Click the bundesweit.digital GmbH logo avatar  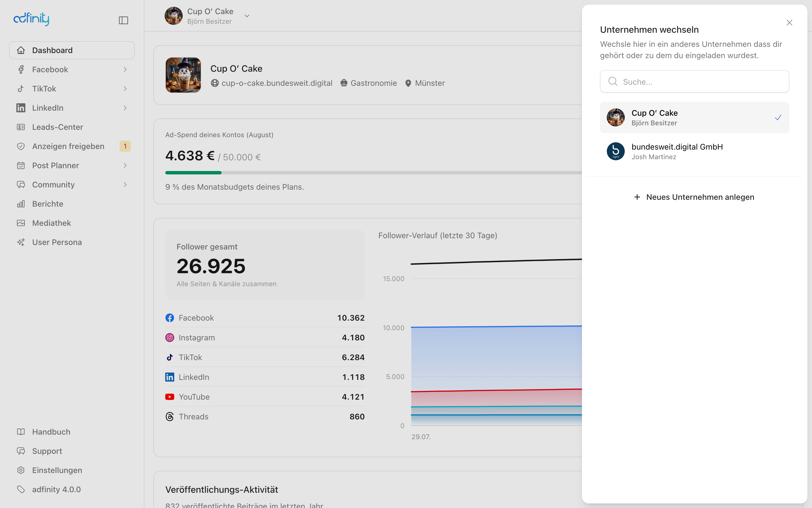click(x=616, y=152)
